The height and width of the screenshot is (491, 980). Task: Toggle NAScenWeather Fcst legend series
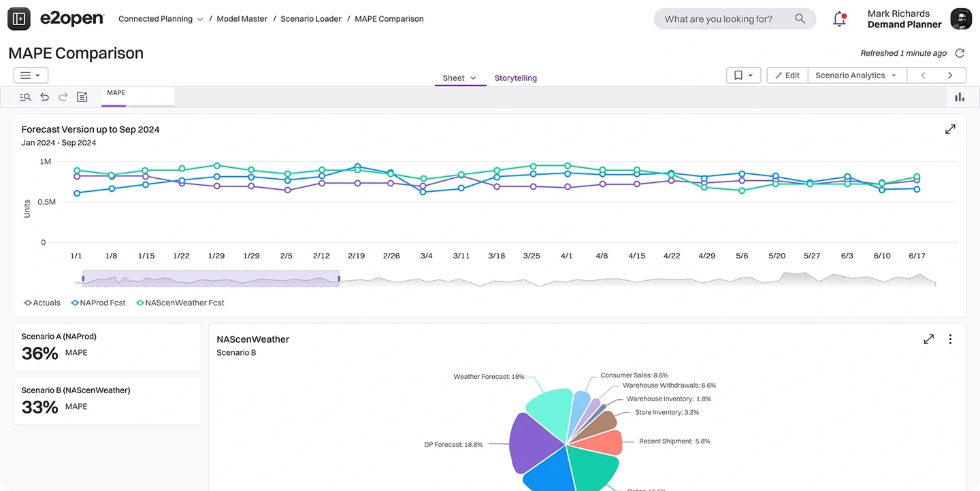pyautogui.click(x=180, y=303)
